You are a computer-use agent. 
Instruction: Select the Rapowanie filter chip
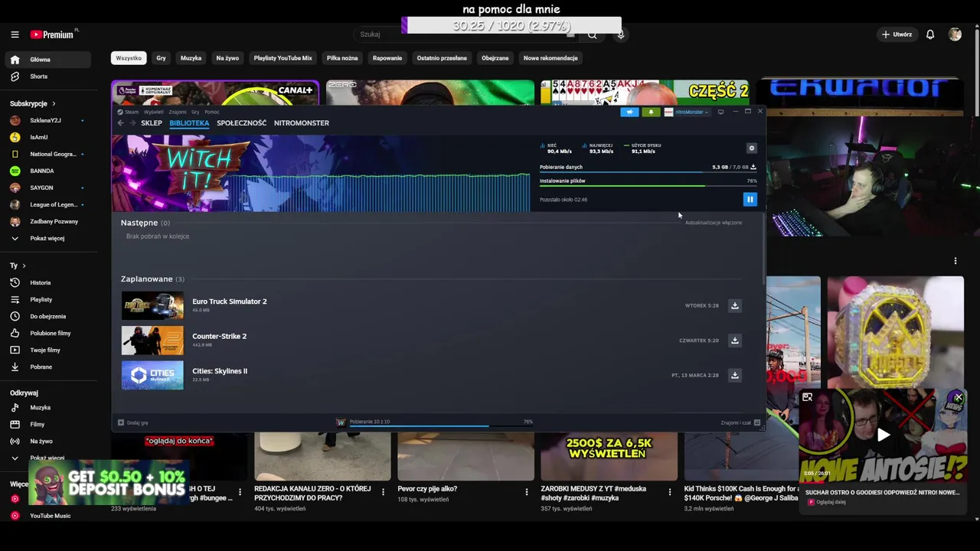tap(387, 58)
